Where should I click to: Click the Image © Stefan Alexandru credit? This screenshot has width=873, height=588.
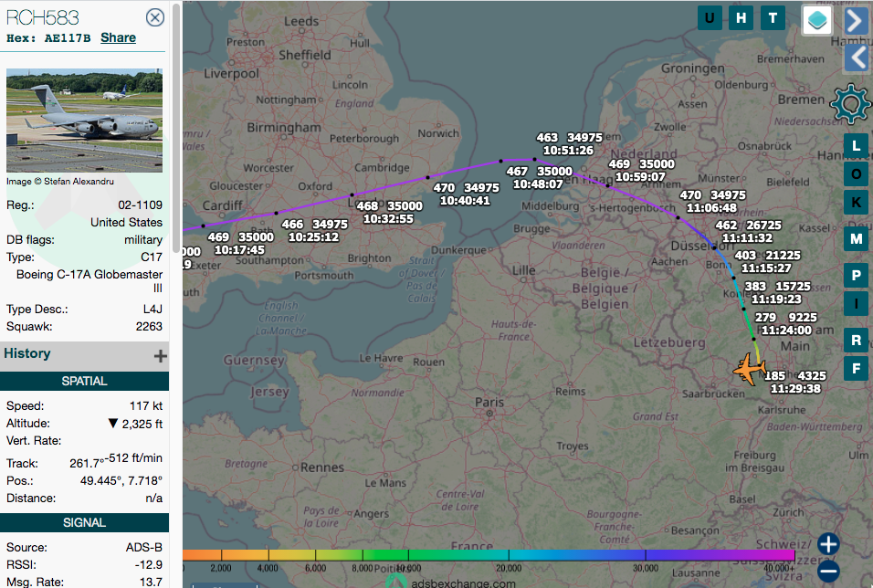tap(60, 181)
